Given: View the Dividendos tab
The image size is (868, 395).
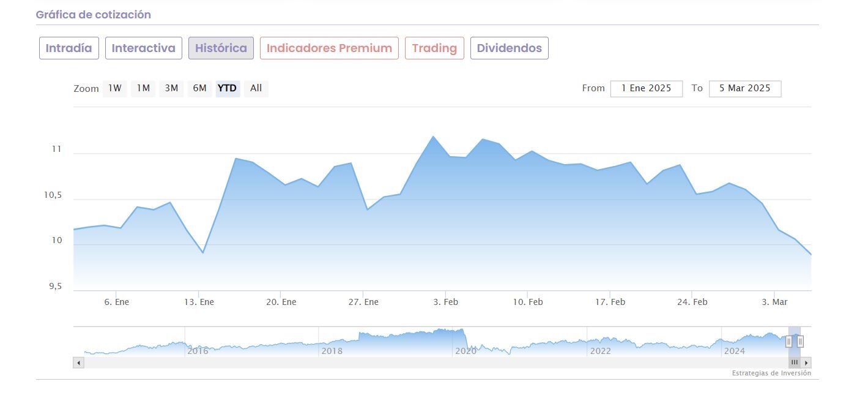Looking at the screenshot, I should (x=509, y=48).
